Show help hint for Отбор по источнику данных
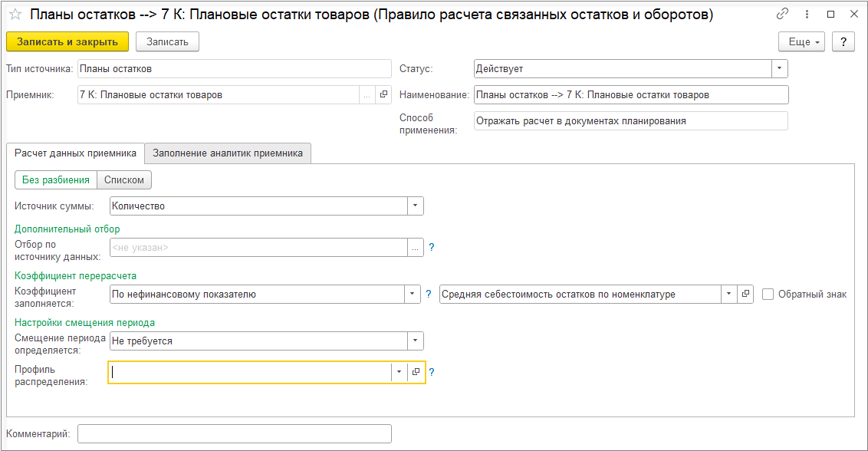This screenshot has height=451, width=868. click(x=432, y=248)
